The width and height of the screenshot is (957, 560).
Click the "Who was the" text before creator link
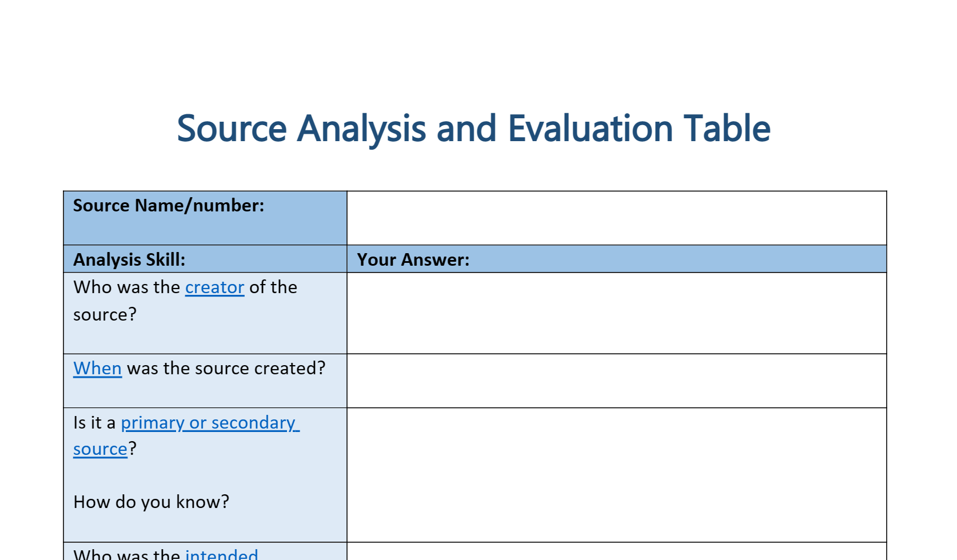pyautogui.click(x=126, y=287)
